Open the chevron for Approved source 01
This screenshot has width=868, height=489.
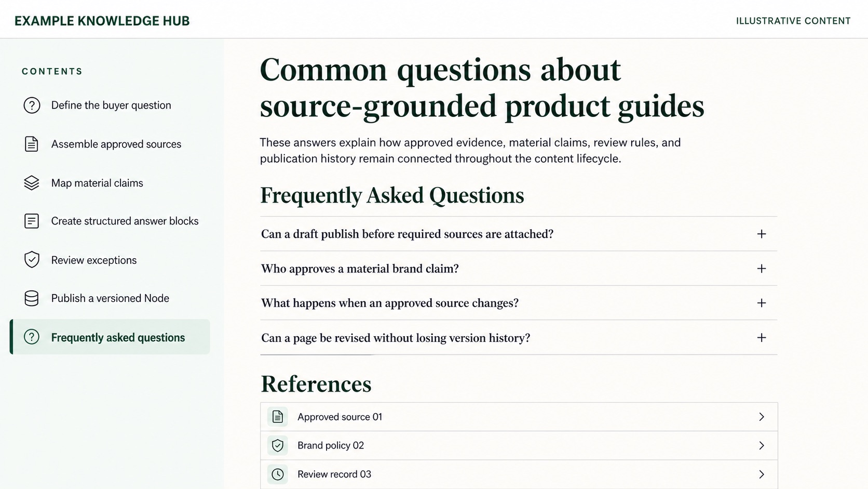[762, 417]
